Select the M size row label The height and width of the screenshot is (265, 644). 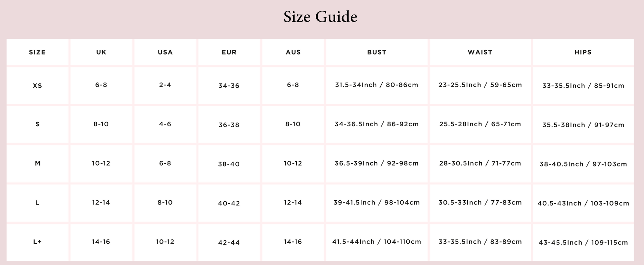coord(37,164)
